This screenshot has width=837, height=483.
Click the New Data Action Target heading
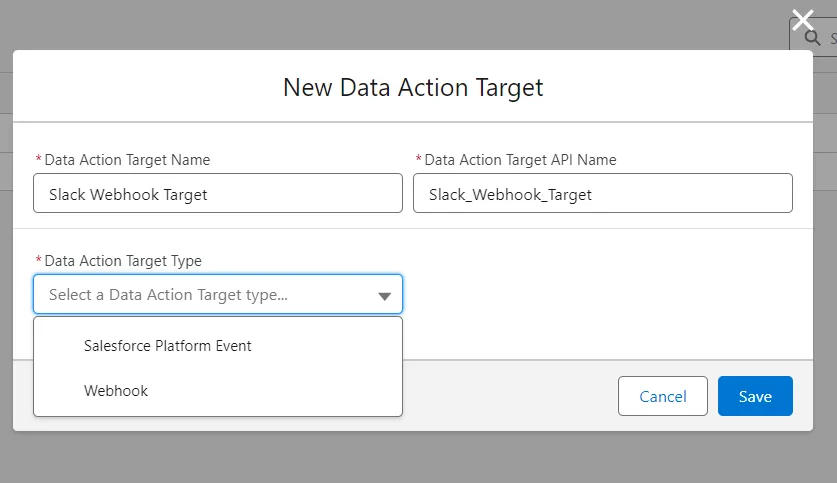pyautogui.click(x=413, y=87)
